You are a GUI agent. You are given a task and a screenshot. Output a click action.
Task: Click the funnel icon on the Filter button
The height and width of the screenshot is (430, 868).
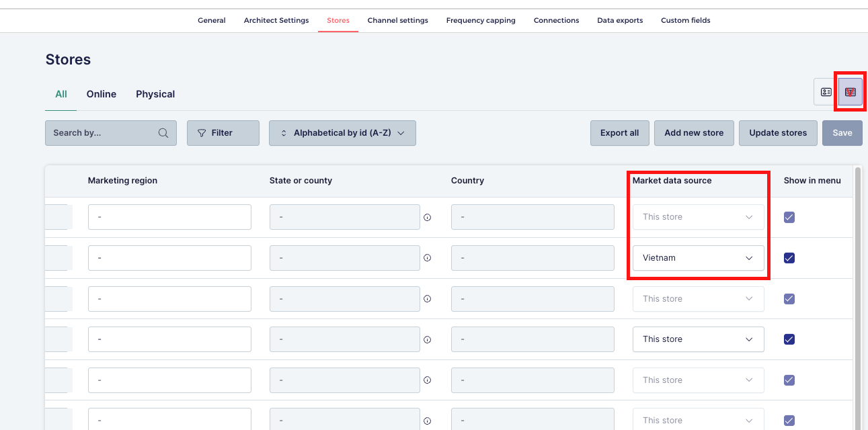202,133
